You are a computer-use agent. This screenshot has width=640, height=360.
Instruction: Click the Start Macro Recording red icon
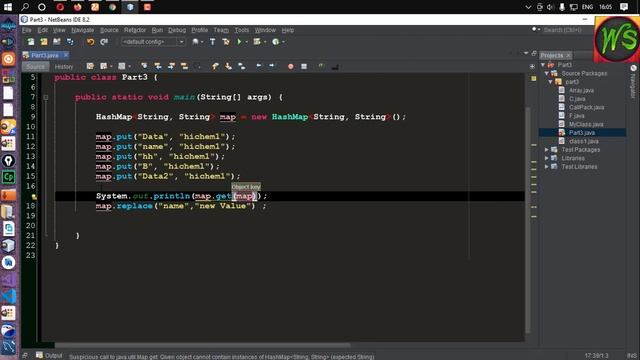point(291,66)
